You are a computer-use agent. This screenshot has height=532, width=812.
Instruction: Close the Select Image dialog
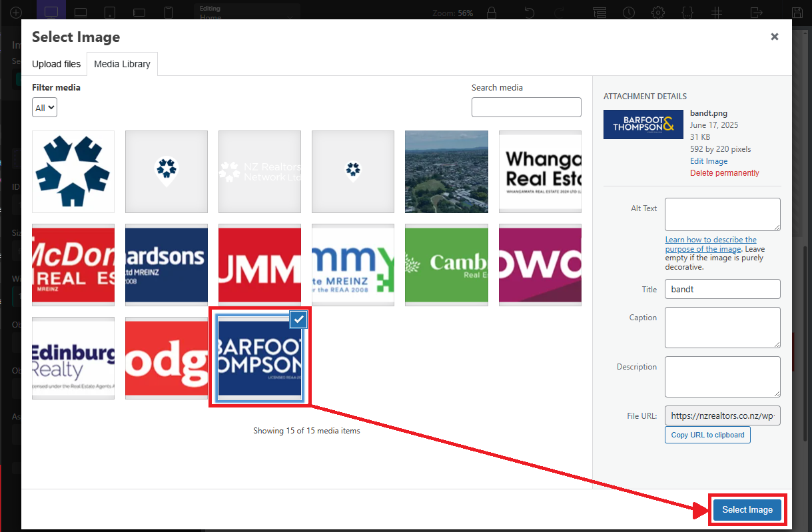pos(775,37)
